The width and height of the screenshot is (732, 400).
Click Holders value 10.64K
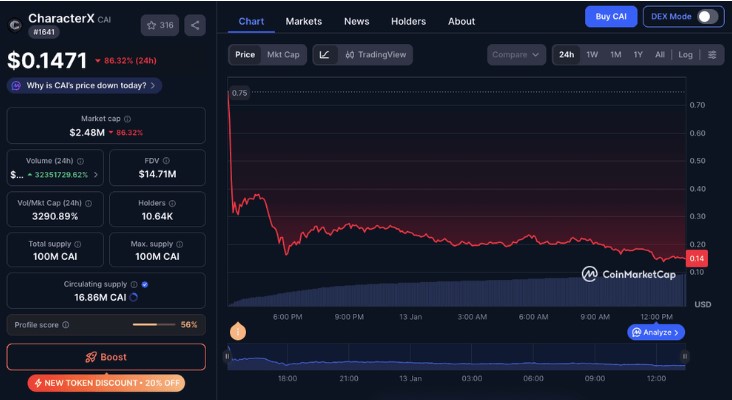pyautogui.click(x=157, y=217)
